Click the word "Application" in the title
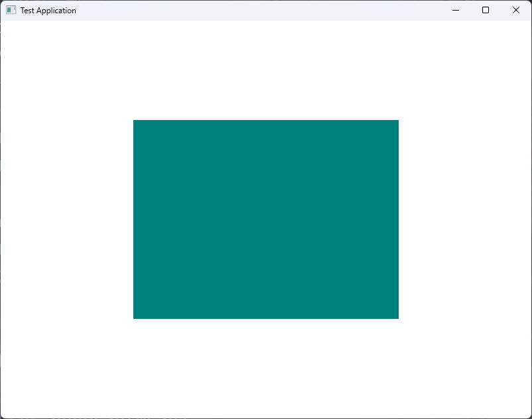 pos(56,11)
